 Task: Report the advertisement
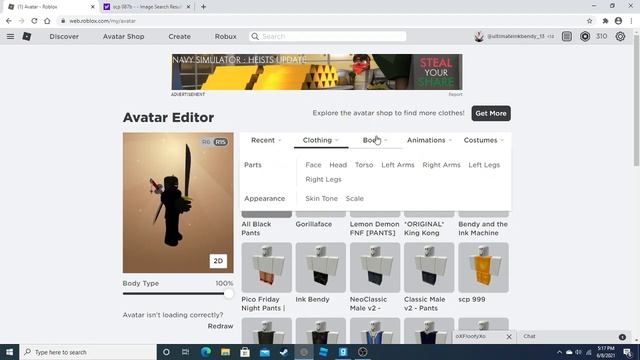pyautogui.click(x=456, y=94)
